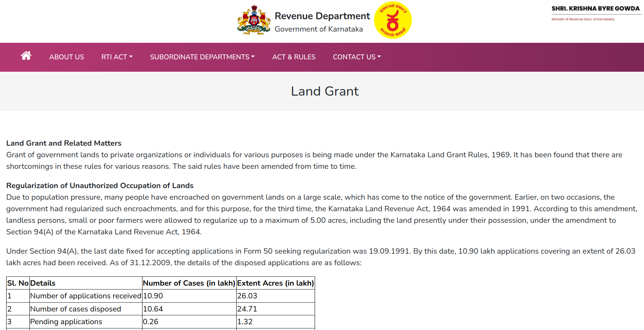This screenshot has width=644, height=330.
Task: Select the Number of cases disposed cell
Action: (x=76, y=309)
